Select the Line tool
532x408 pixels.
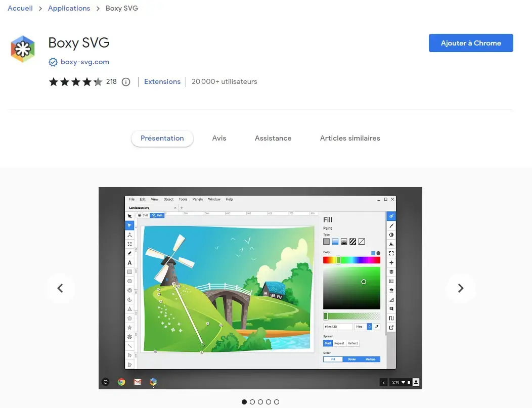(129, 346)
